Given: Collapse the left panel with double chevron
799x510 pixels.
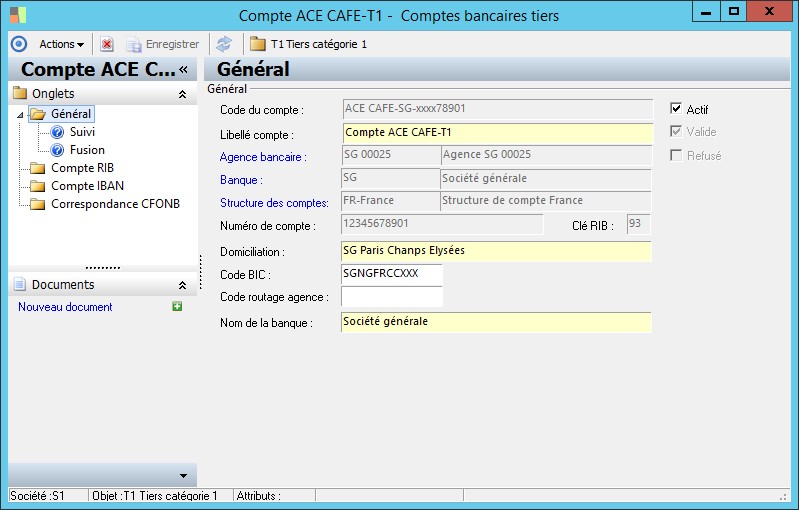Looking at the screenshot, I should 183,69.
